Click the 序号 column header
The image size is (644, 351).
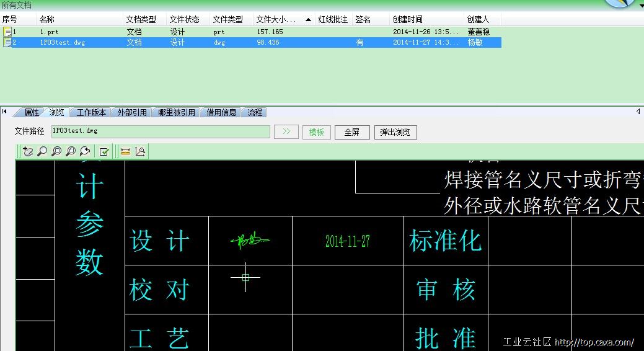10,19
